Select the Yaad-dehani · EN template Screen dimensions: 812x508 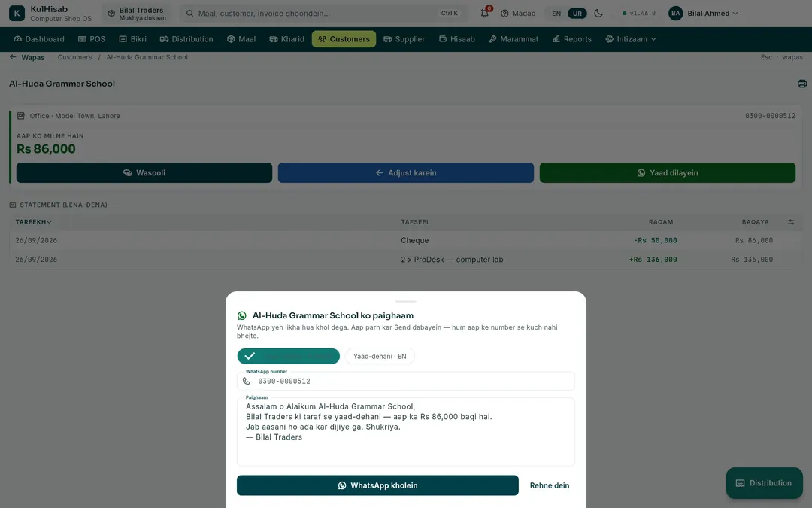[x=380, y=356]
